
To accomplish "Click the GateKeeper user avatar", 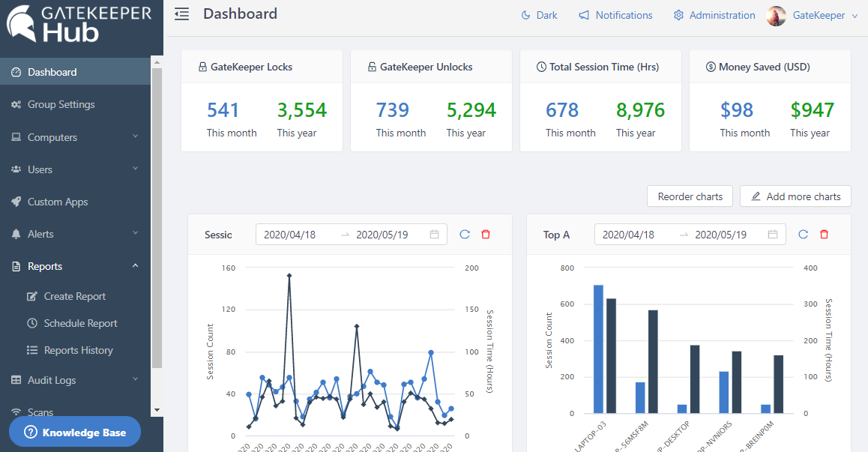I will 777,15.
